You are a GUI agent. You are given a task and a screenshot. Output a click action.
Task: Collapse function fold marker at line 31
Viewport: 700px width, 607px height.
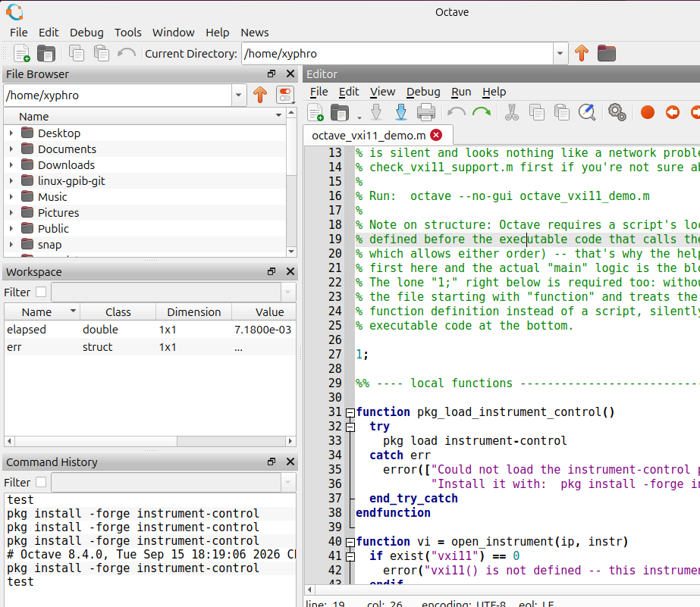(x=350, y=412)
